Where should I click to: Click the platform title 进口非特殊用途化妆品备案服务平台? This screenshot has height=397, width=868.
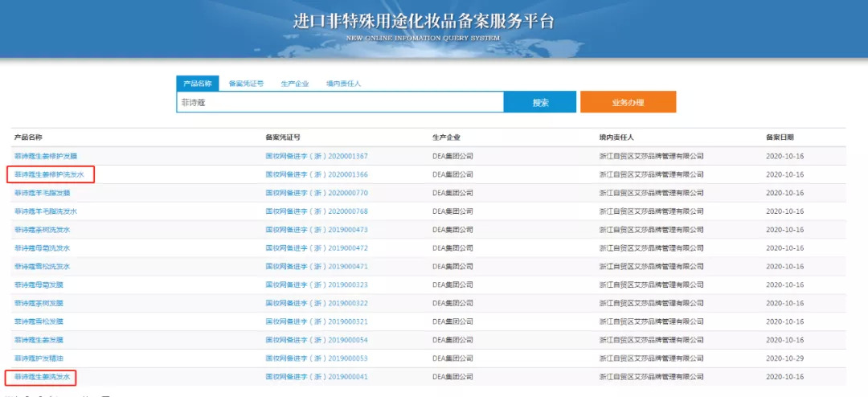coord(424,22)
